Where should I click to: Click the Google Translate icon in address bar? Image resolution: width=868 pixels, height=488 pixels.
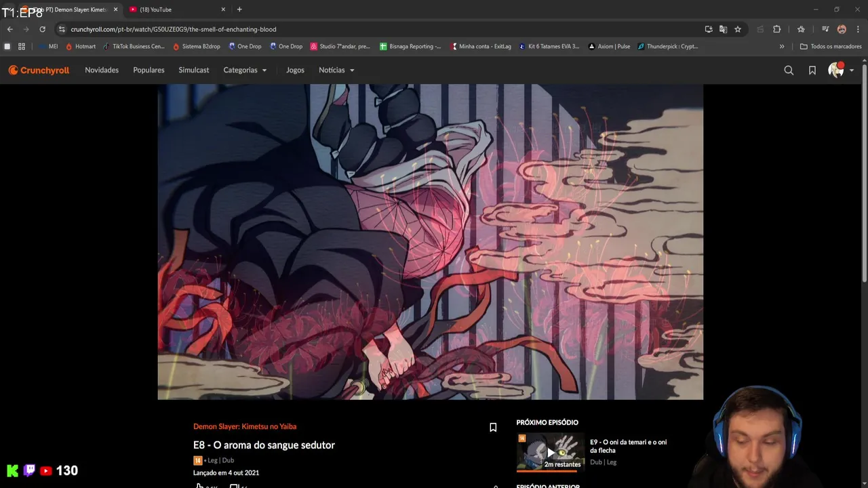click(723, 29)
